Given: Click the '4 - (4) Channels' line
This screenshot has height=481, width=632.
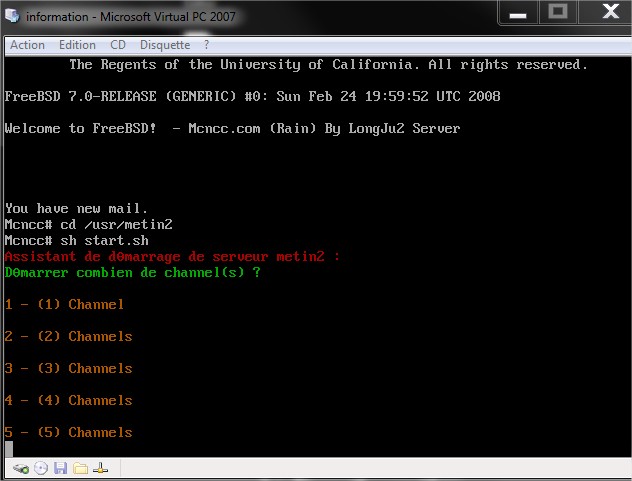Looking at the screenshot, I should (x=69, y=400).
